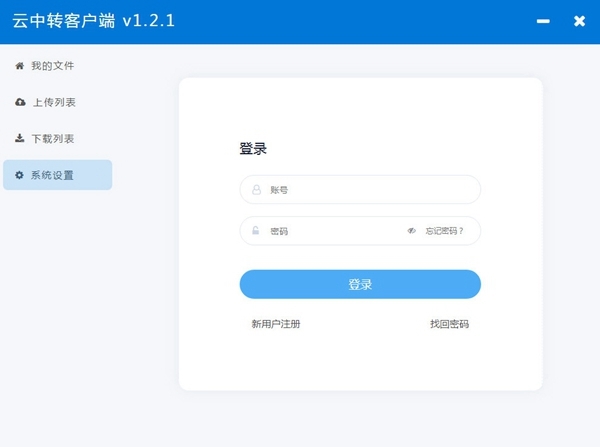Click the cloud upload icon
The image size is (600, 447).
(20, 102)
